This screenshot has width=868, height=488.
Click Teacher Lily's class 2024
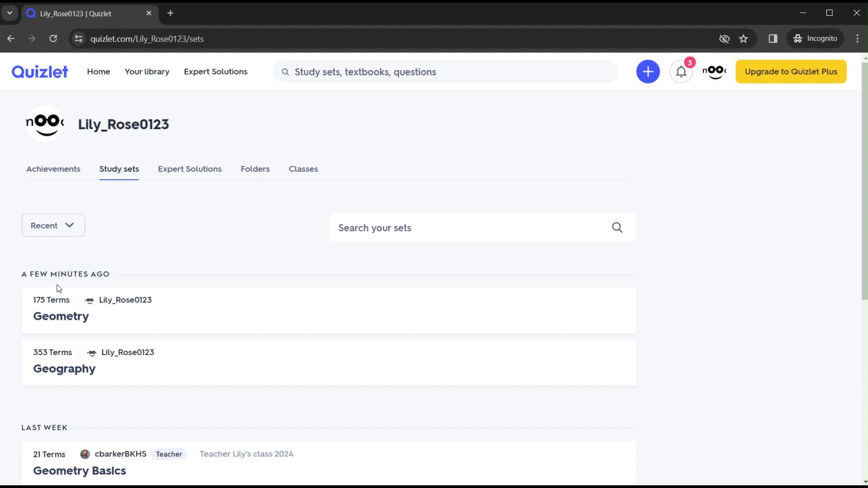tap(246, 454)
